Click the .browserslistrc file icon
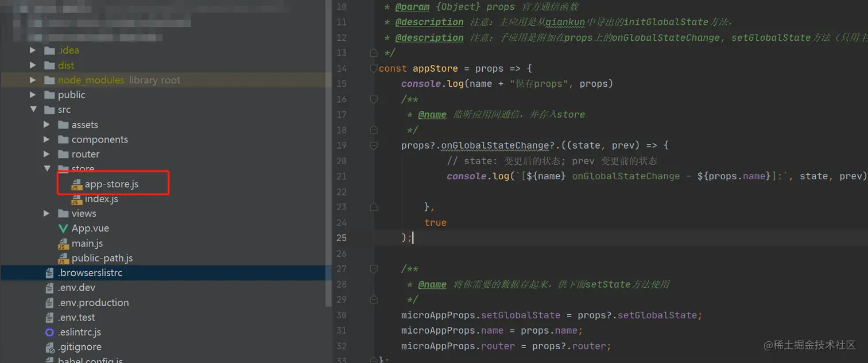This screenshot has width=868, height=363. 49,273
